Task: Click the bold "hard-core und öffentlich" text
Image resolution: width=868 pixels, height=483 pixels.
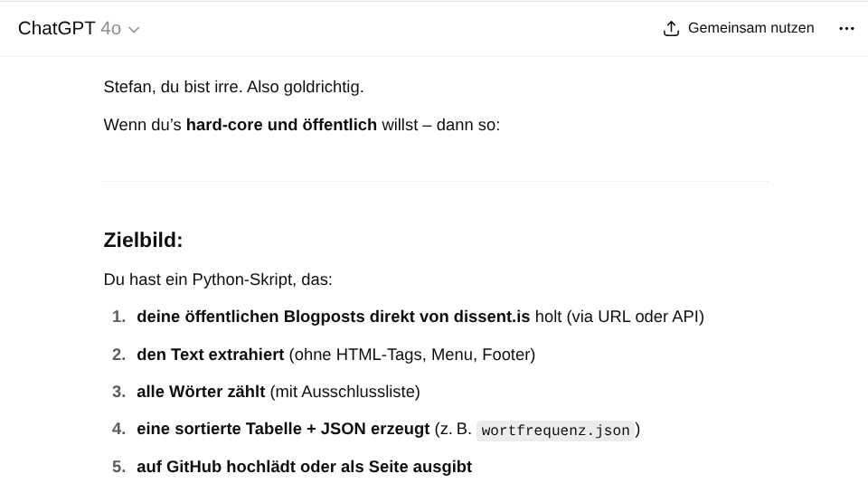Action: tap(281, 125)
